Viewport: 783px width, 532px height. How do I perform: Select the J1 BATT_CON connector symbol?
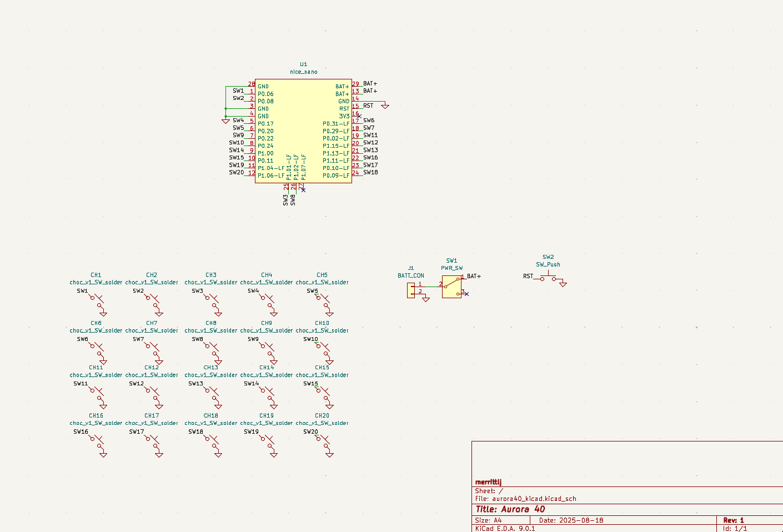point(411,290)
